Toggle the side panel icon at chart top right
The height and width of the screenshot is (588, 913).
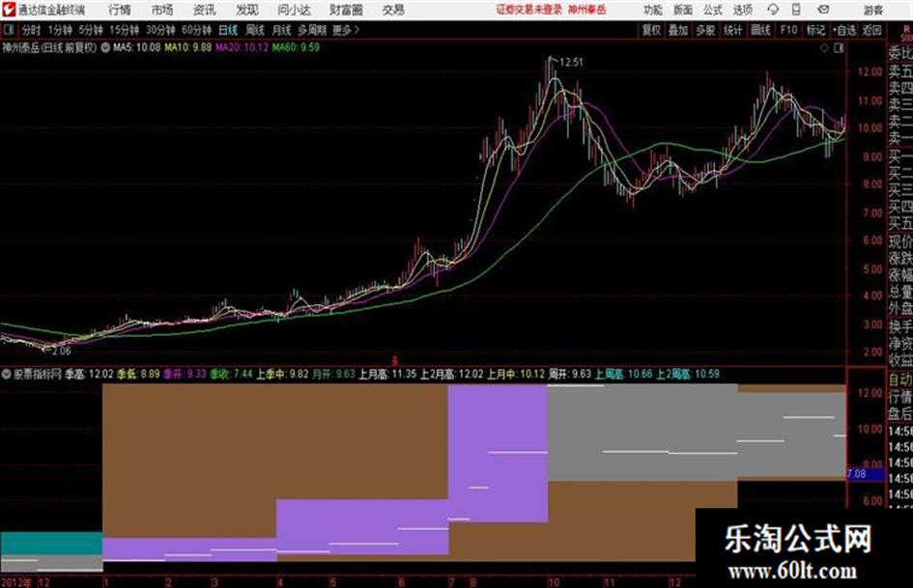(x=839, y=48)
